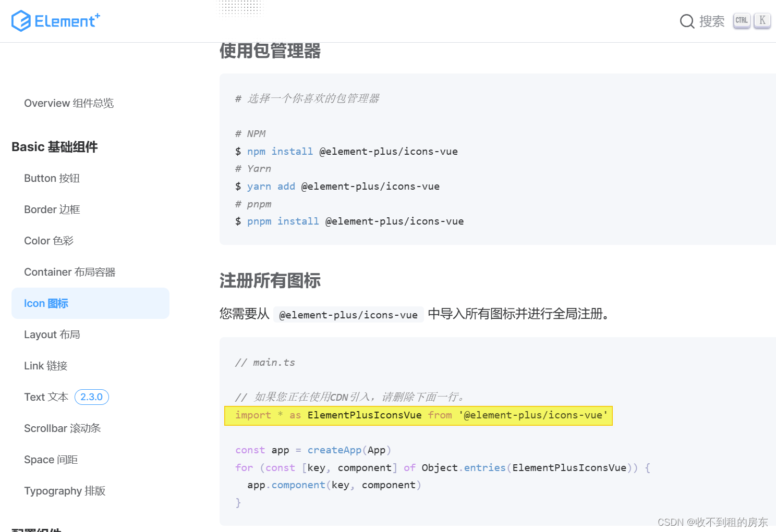Click the yarn add command line
Screen dimensions: 776x532
point(337,187)
